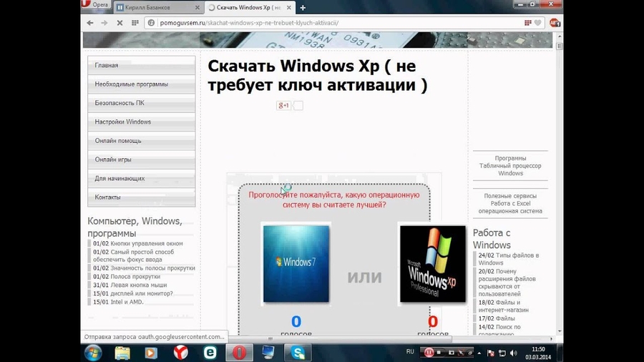Vote for Windows XP Professional image
The height and width of the screenshot is (362, 644).
(432, 263)
